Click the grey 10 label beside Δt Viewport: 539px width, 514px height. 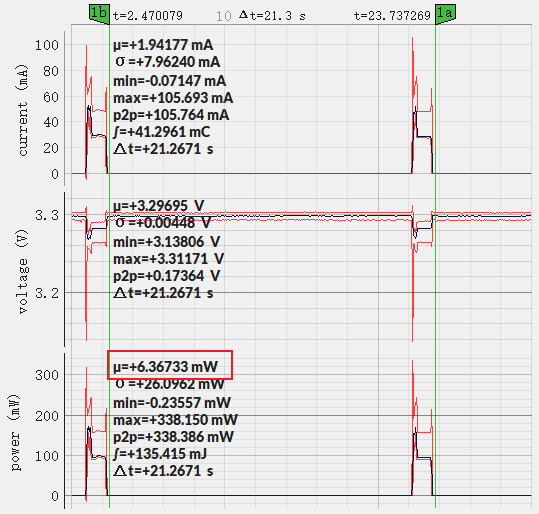pos(223,16)
